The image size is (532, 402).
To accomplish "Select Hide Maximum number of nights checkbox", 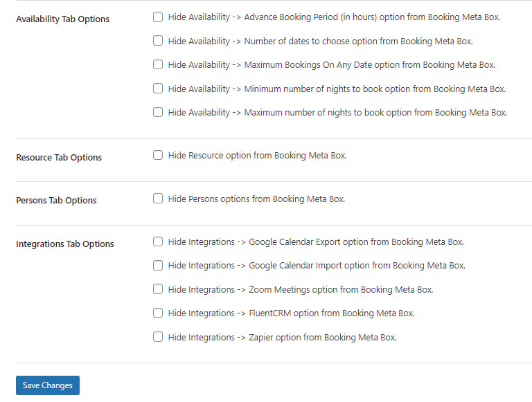I will click(x=158, y=112).
